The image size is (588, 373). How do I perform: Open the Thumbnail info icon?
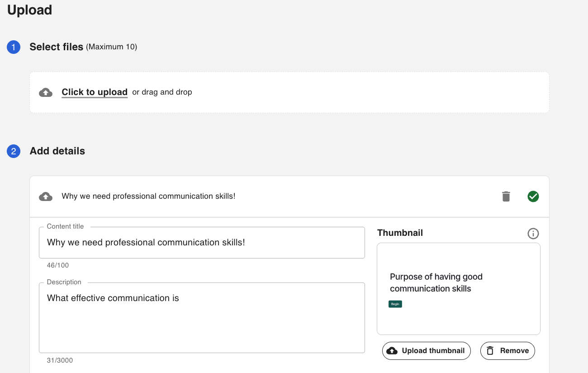[533, 234]
